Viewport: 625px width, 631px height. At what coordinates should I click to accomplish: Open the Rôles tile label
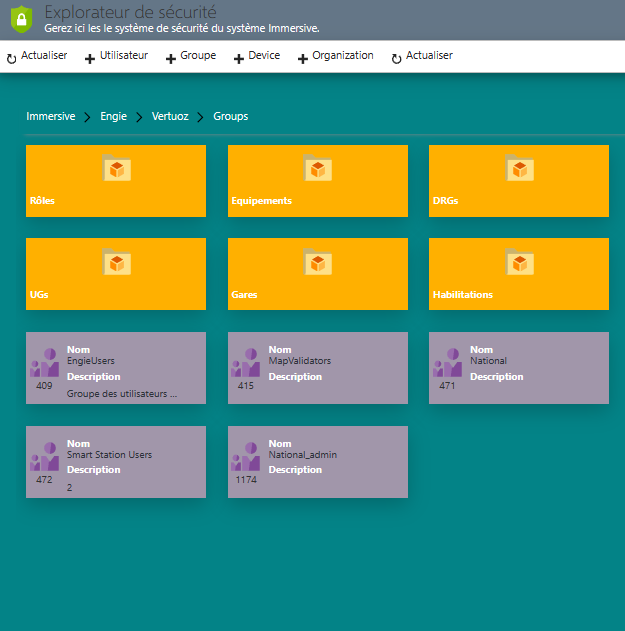[42, 200]
